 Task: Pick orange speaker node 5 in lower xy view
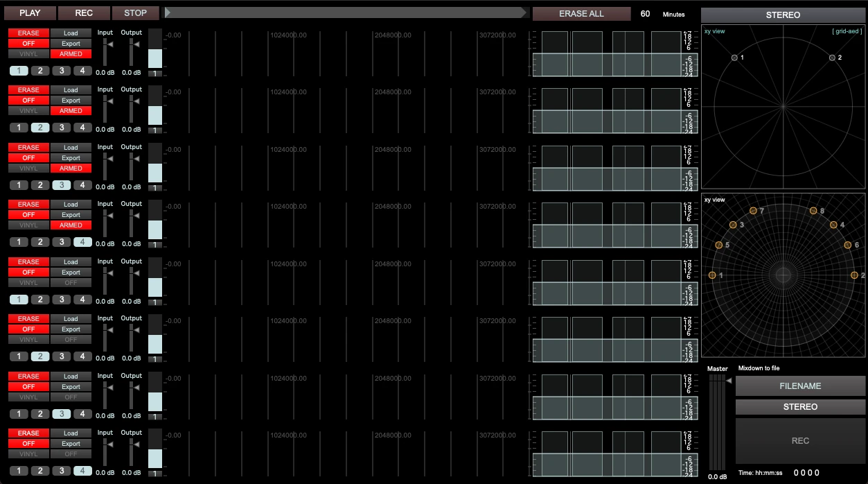(718, 245)
